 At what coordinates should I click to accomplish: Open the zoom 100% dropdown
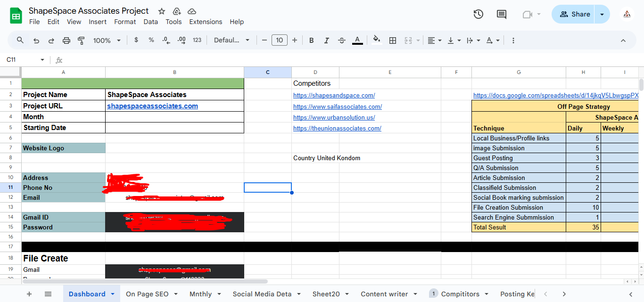click(x=107, y=41)
